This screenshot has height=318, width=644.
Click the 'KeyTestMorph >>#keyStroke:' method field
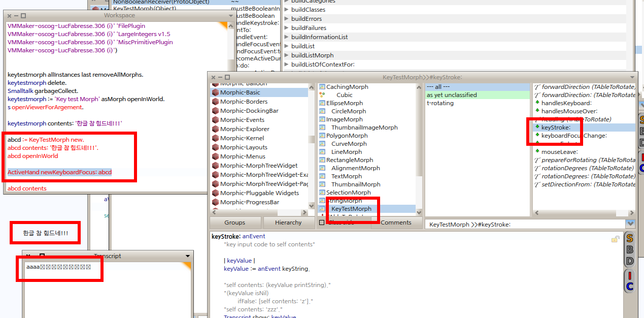(526, 224)
